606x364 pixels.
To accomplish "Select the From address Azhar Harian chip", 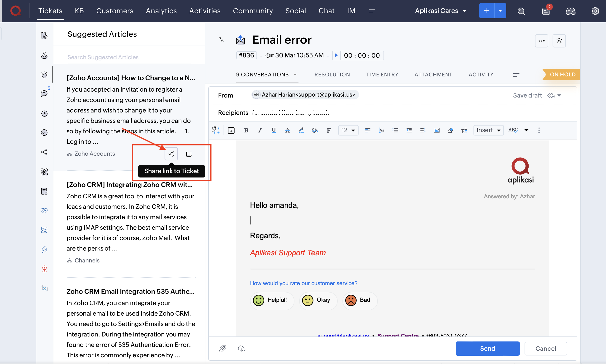I will point(305,95).
